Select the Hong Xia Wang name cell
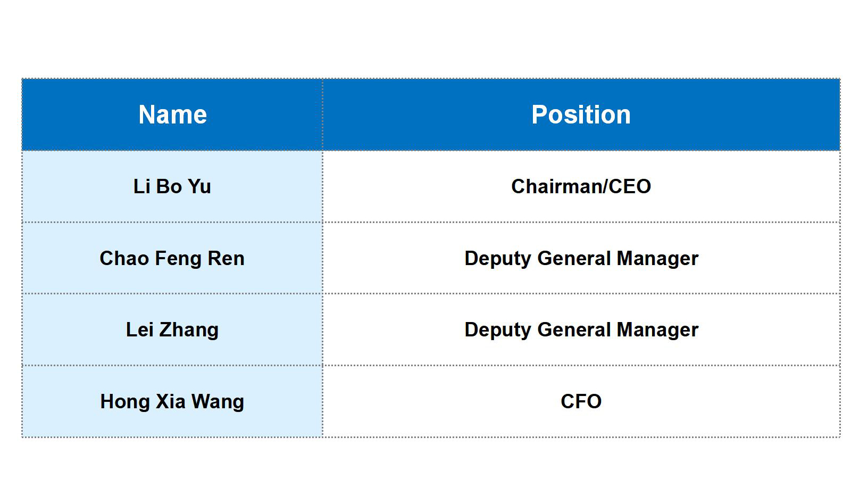Viewport: 868px width, 503px height. click(172, 402)
